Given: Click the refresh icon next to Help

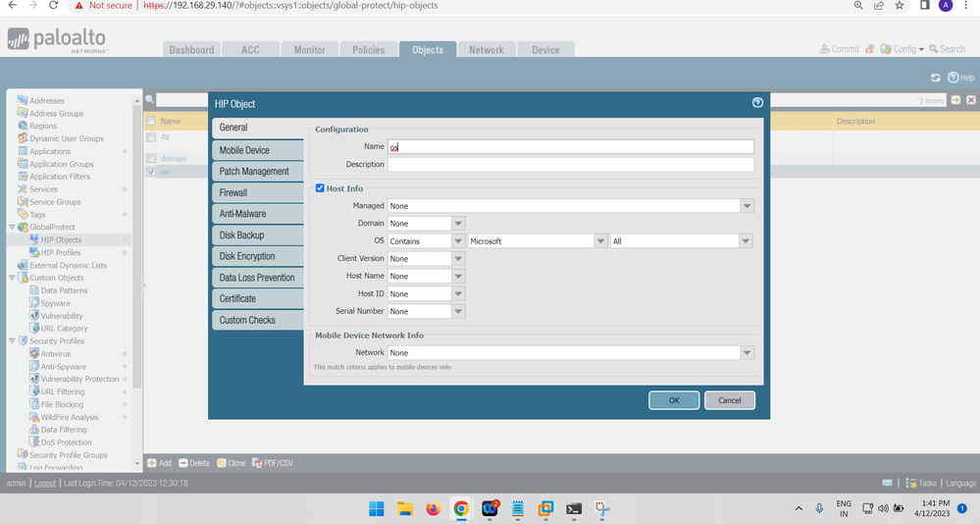Looking at the screenshot, I should click(x=936, y=78).
